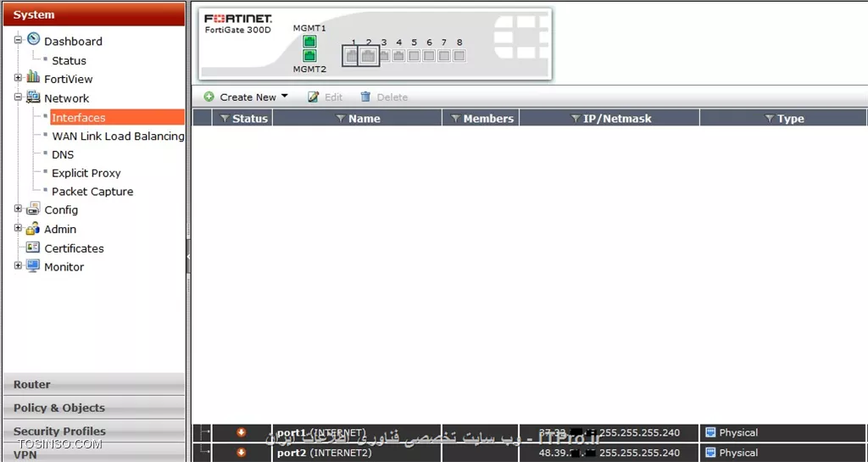Image resolution: width=868 pixels, height=462 pixels.
Task: Click port 5 on the FortiGate faceplate
Action: coord(414,55)
